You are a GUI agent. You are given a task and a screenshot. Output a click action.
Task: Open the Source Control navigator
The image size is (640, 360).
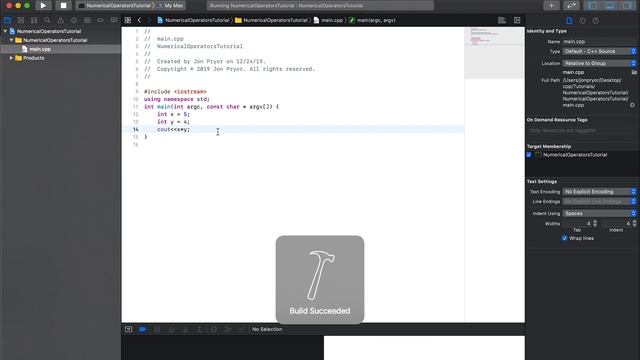click(21, 20)
